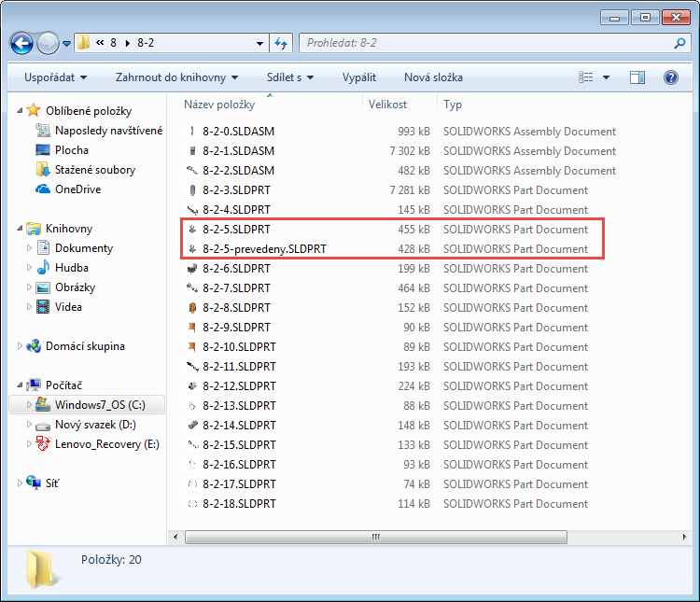This screenshot has height=602, width=700.
Task: Collapse Oblíbené položky tree group
Action: tap(20, 111)
